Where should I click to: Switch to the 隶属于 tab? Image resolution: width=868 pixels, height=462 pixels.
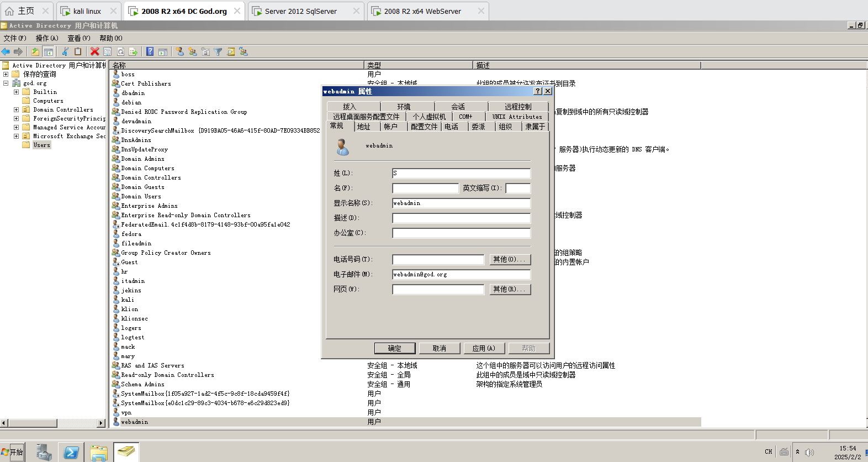[535, 127]
